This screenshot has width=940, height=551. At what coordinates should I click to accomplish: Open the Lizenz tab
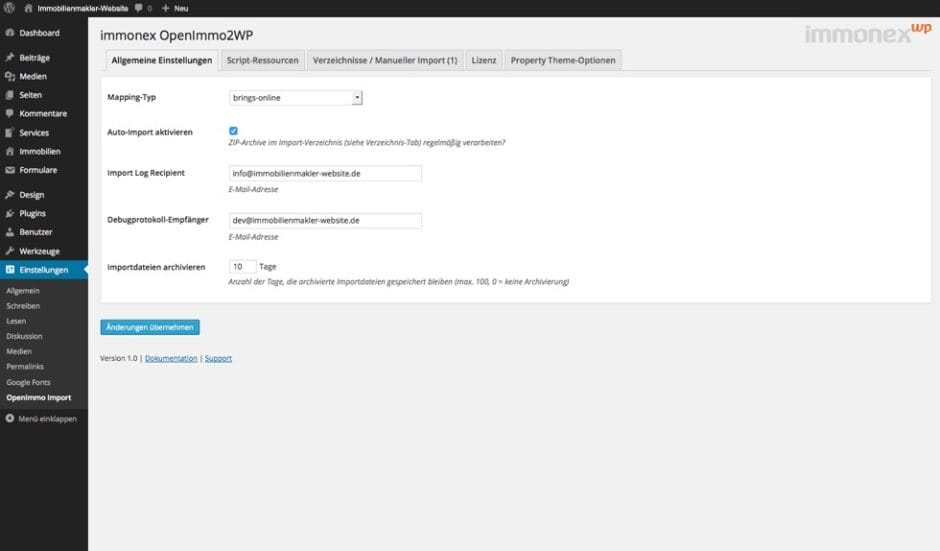tap(483, 60)
